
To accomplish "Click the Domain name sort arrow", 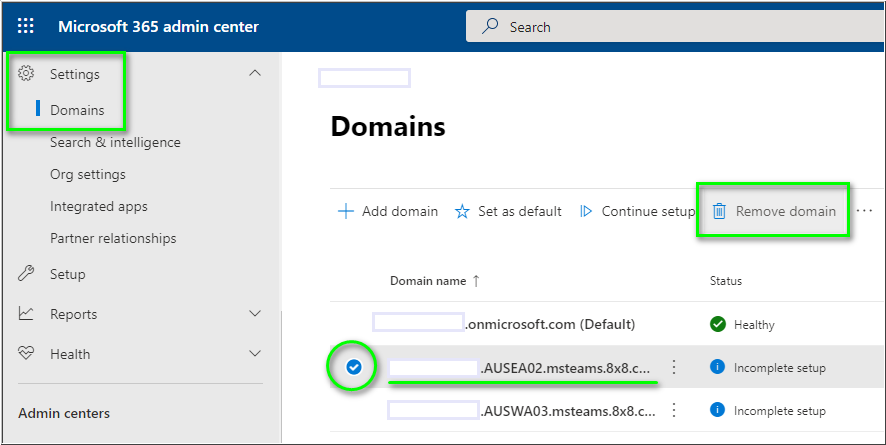I will 476,281.
